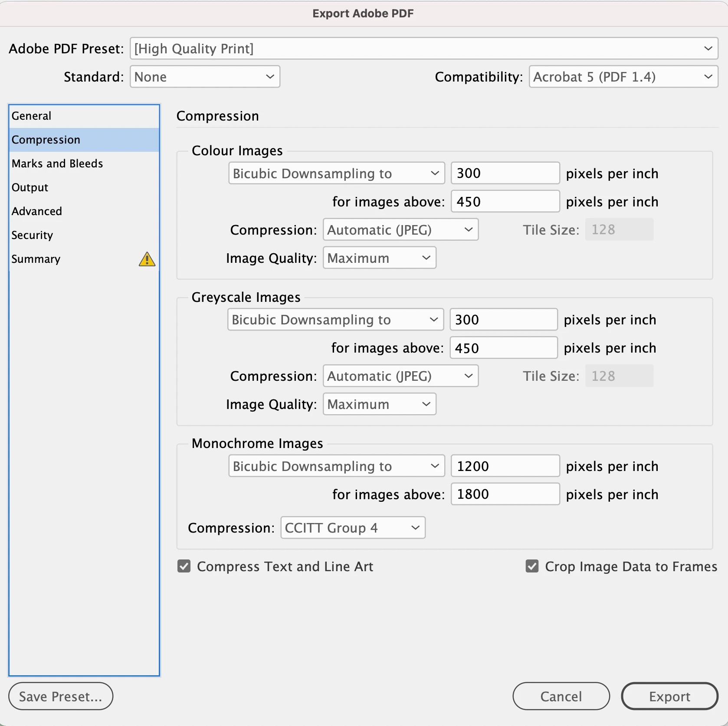728x726 pixels.
Task: Click Monochrome Images 1800 threshold field
Action: [505, 494]
